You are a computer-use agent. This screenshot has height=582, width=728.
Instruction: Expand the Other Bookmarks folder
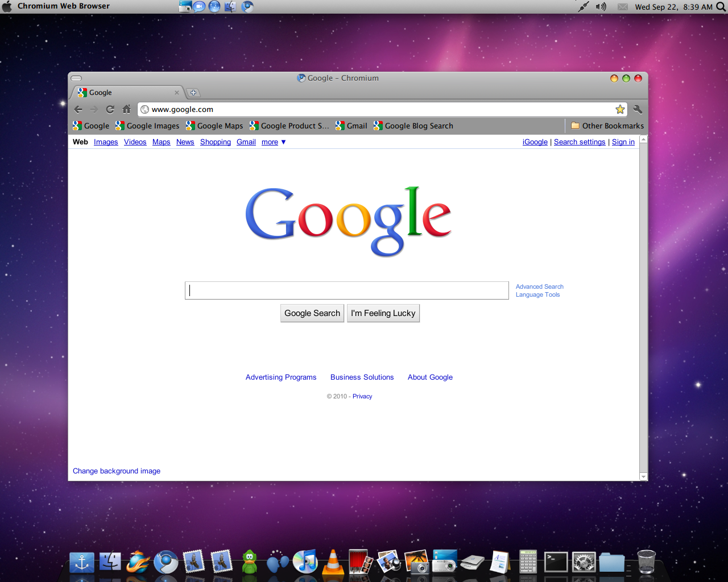pos(607,126)
